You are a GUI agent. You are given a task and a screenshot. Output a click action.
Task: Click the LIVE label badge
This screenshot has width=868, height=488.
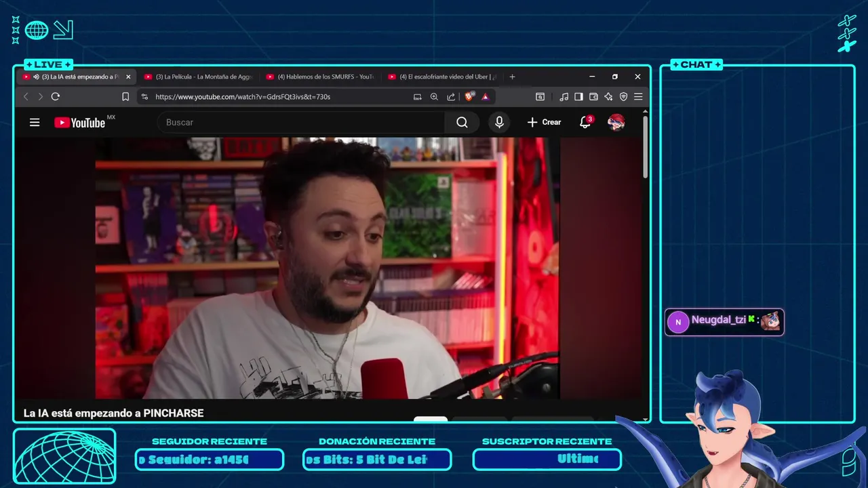click(48, 64)
